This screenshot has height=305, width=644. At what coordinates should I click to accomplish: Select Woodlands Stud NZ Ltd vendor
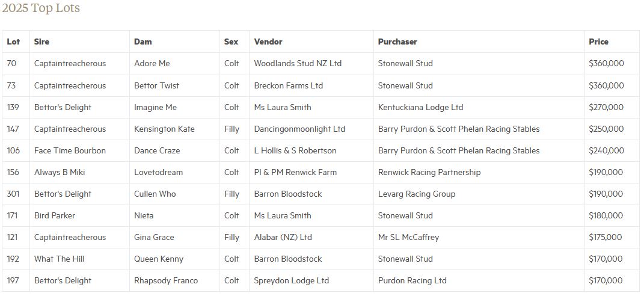(298, 63)
